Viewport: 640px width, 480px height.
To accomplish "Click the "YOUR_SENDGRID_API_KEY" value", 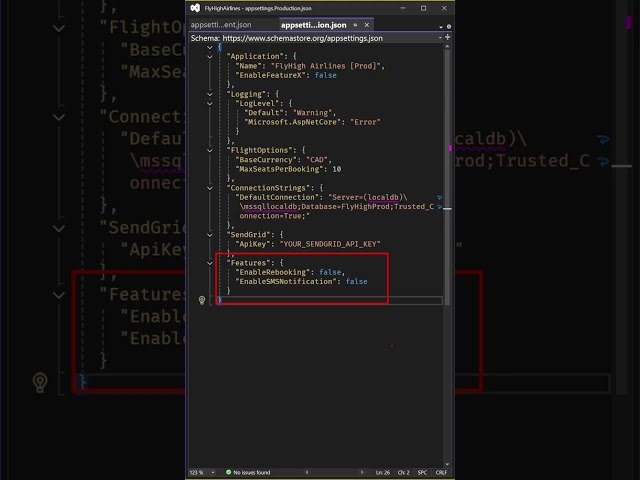I will click(x=330, y=244).
